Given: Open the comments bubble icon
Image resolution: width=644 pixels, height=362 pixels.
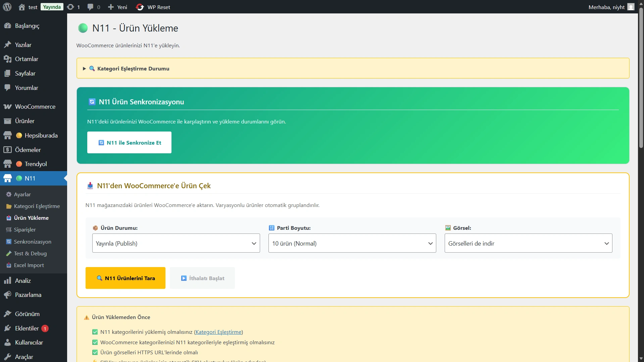Looking at the screenshot, I should [90, 7].
